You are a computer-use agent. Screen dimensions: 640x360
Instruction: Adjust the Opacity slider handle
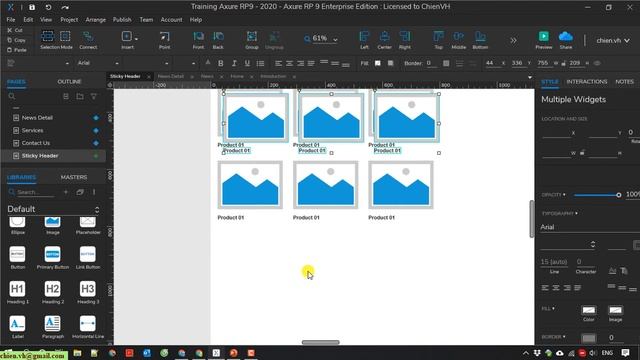point(619,195)
